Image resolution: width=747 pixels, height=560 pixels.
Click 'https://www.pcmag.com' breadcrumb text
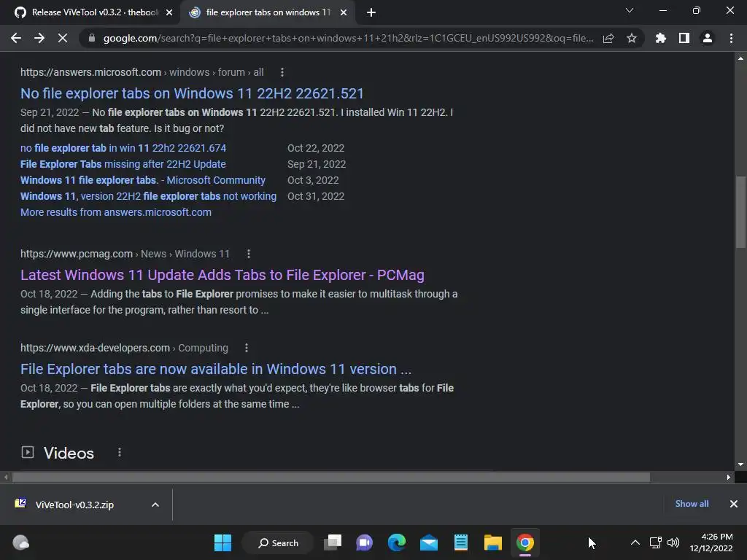coord(77,254)
